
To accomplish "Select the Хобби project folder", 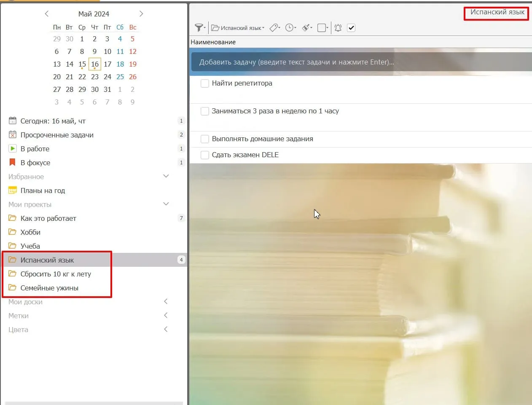I will click(30, 232).
